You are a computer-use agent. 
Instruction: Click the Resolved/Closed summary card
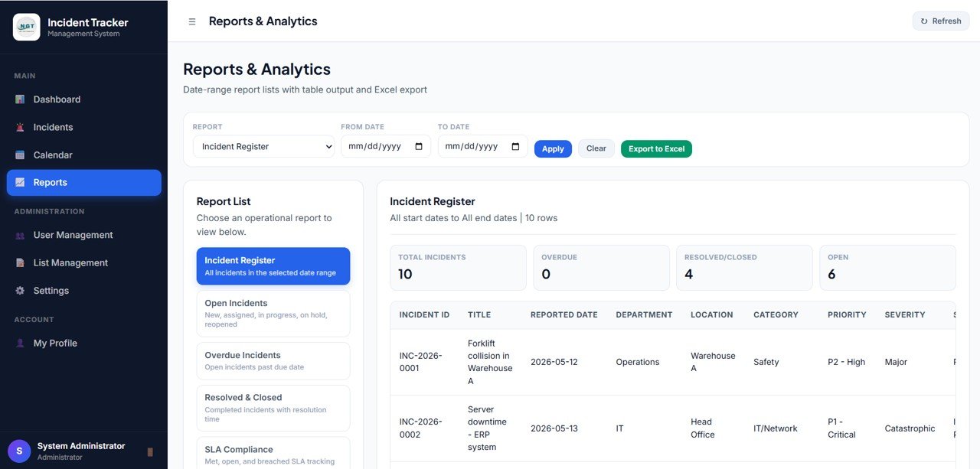pyautogui.click(x=744, y=268)
